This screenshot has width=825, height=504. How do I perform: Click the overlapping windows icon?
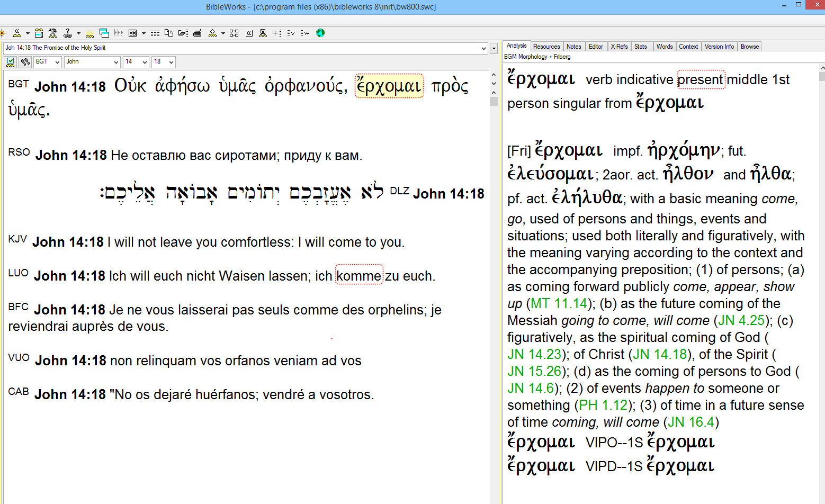click(x=104, y=33)
